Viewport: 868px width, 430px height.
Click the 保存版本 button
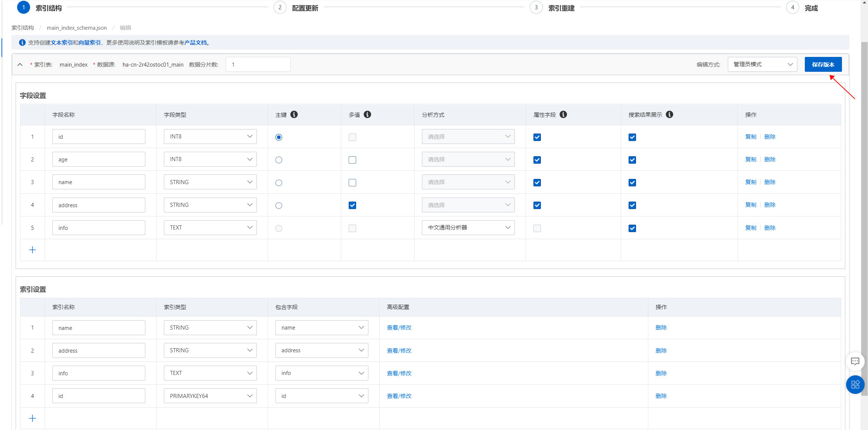pyautogui.click(x=823, y=64)
